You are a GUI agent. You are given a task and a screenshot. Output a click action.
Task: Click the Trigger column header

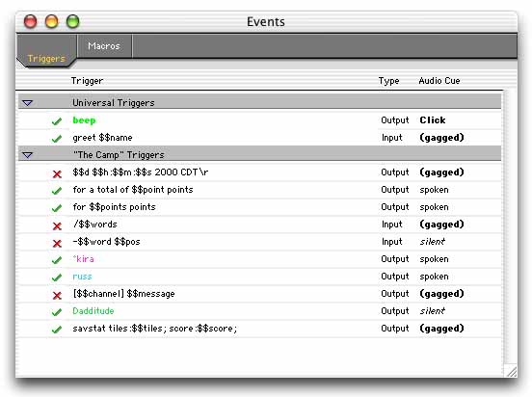point(87,81)
